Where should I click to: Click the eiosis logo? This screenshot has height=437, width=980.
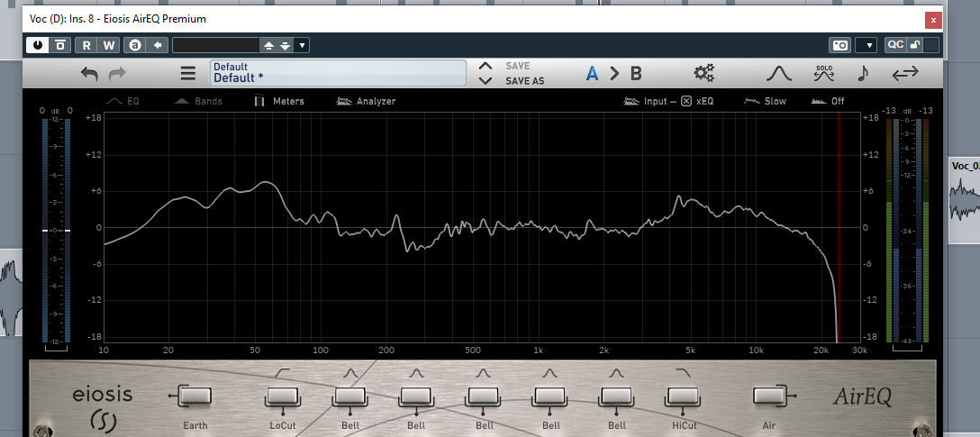point(103,408)
